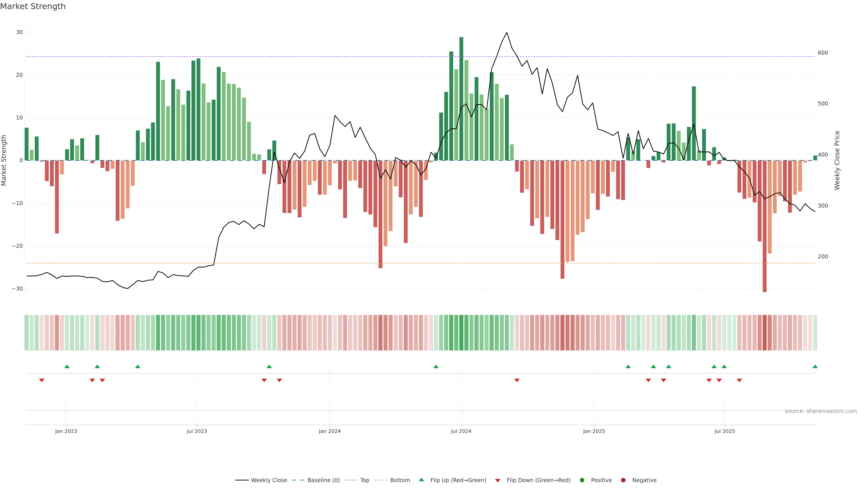This screenshot has width=868, height=488.
Task: Click the sharemaestro.com source text
Action: point(821,411)
